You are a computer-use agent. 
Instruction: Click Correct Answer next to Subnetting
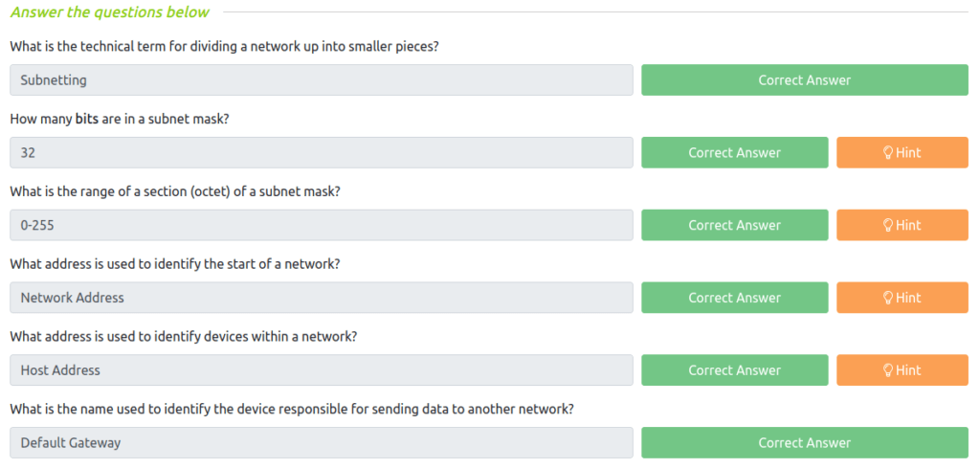click(x=804, y=80)
